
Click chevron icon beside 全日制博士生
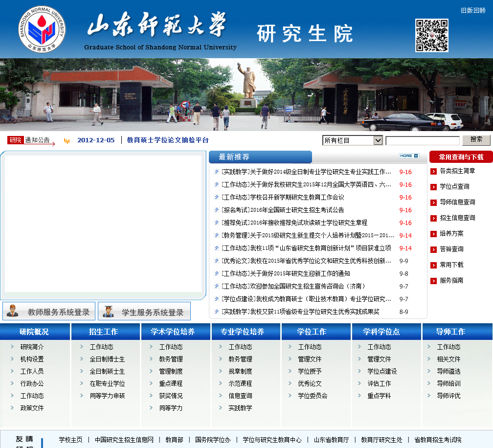pos(81,358)
